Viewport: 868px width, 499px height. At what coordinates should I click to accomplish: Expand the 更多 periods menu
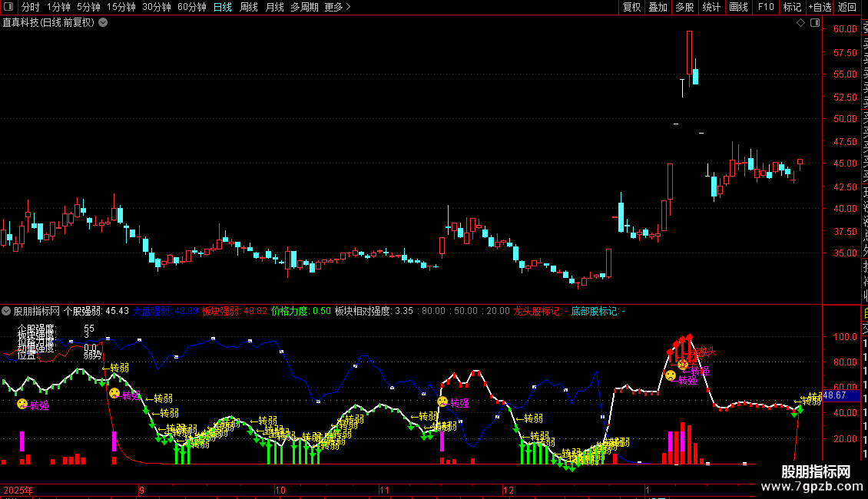[337, 7]
